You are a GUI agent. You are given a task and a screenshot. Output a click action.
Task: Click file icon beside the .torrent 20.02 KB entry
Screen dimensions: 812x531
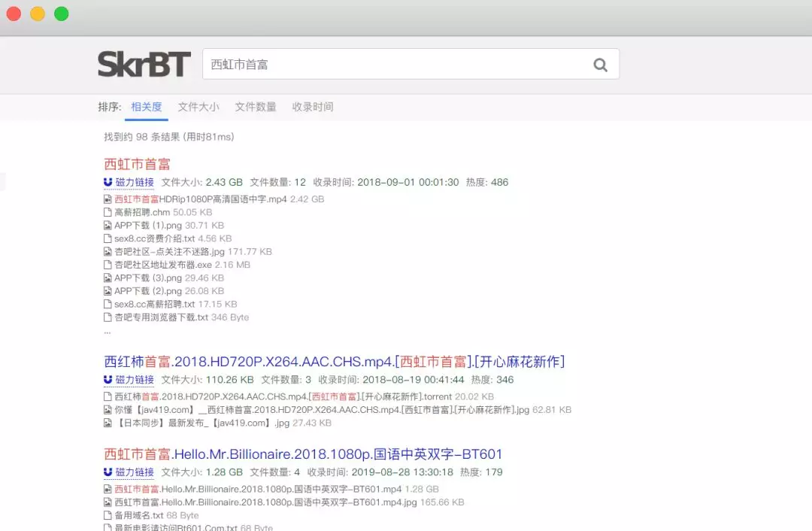point(108,396)
